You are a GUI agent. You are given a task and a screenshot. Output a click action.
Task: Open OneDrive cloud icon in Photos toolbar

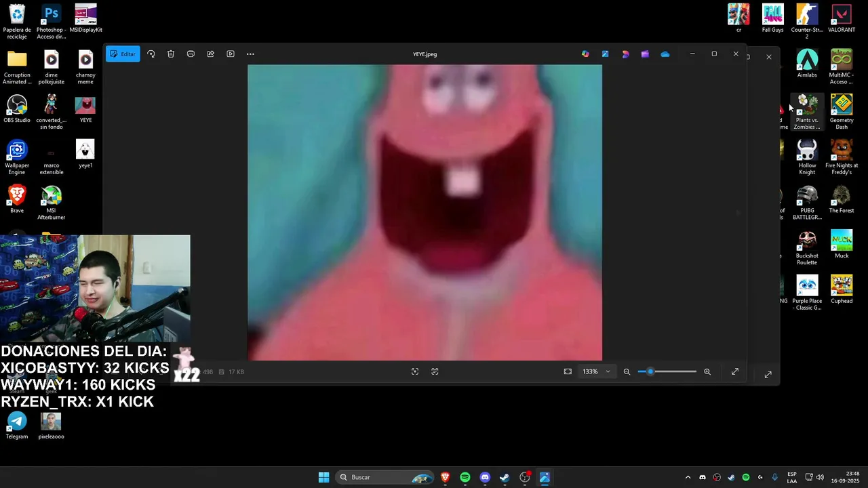point(665,54)
